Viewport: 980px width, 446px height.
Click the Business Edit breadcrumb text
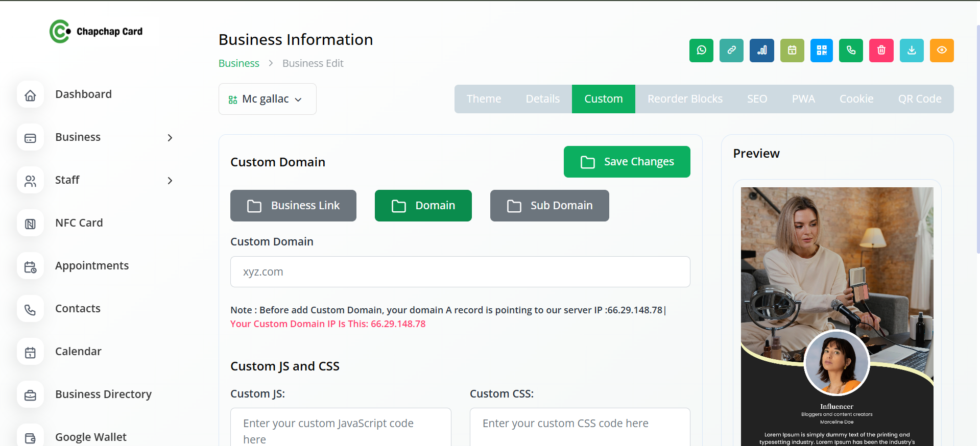coord(313,63)
